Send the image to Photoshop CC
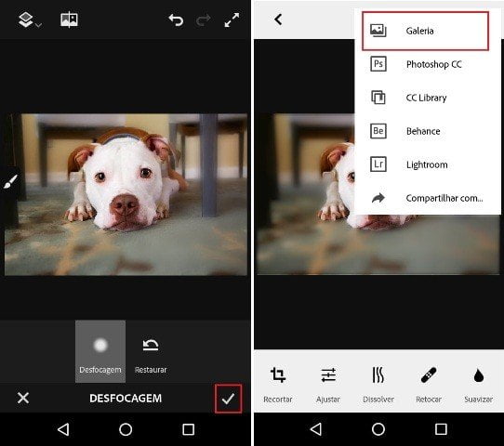This screenshot has height=446, width=504. [x=425, y=64]
